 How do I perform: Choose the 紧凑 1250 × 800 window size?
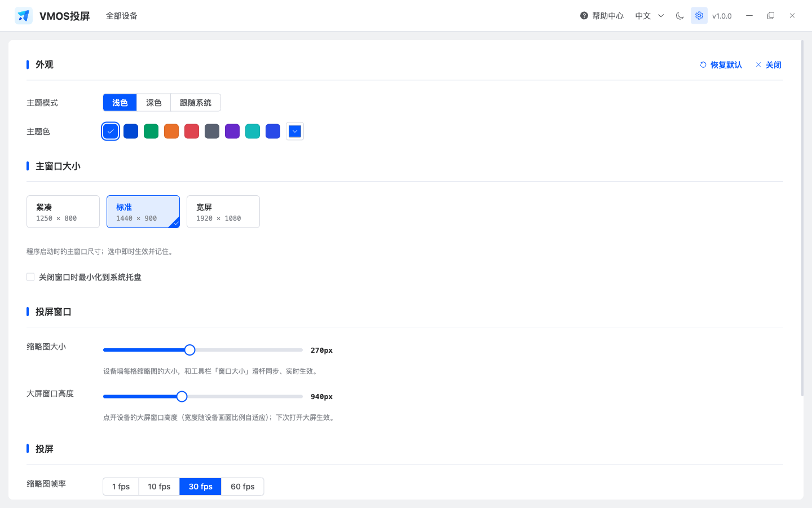point(63,212)
